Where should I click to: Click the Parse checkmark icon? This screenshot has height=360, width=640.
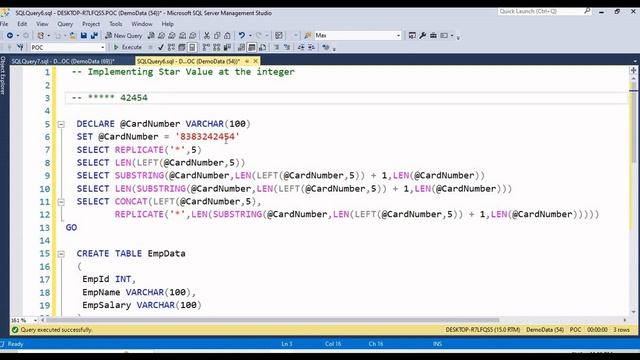pyautogui.click(x=161, y=47)
